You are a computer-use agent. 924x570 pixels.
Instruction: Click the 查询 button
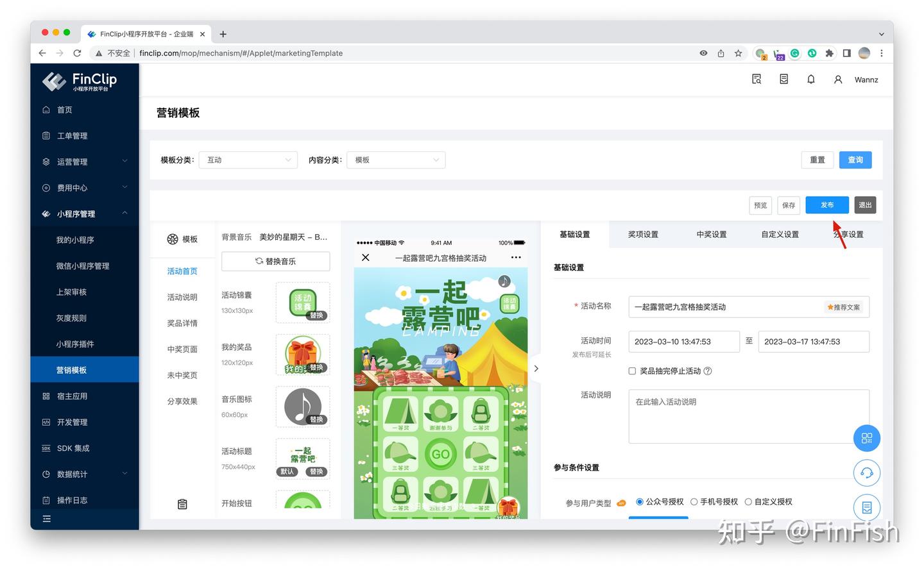(855, 160)
